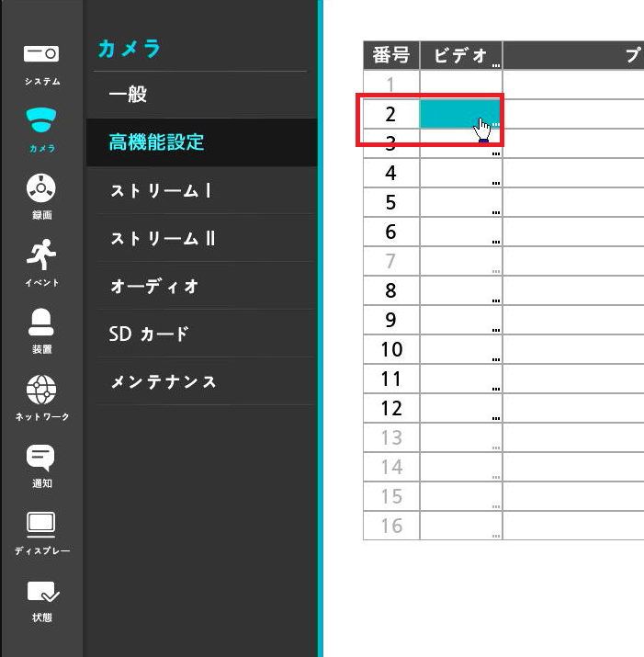Open the 録画 reel icon

pyautogui.click(x=41, y=187)
